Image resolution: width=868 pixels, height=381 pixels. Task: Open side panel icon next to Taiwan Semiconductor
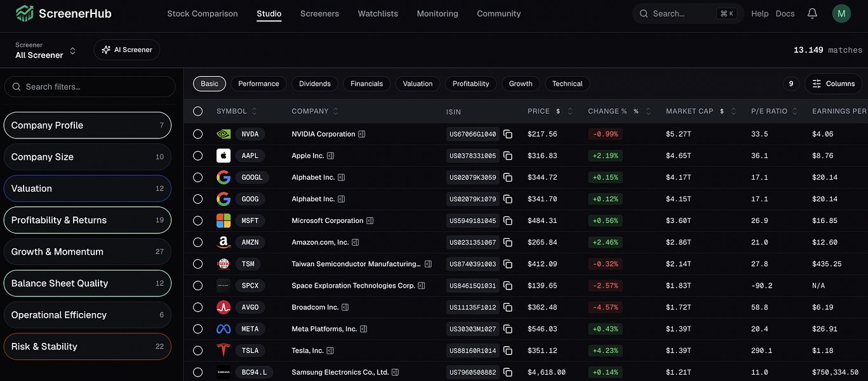pyautogui.click(x=428, y=264)
